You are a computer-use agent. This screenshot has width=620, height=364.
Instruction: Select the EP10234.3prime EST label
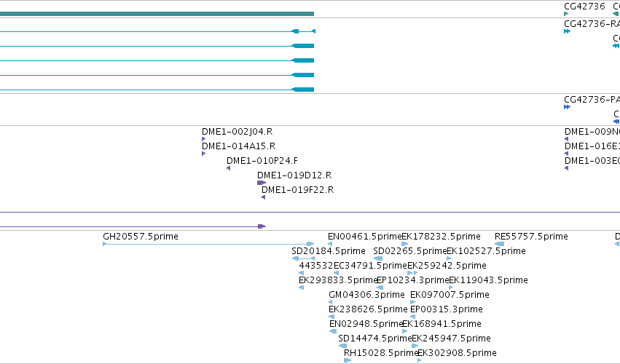(x=413, y=280)
